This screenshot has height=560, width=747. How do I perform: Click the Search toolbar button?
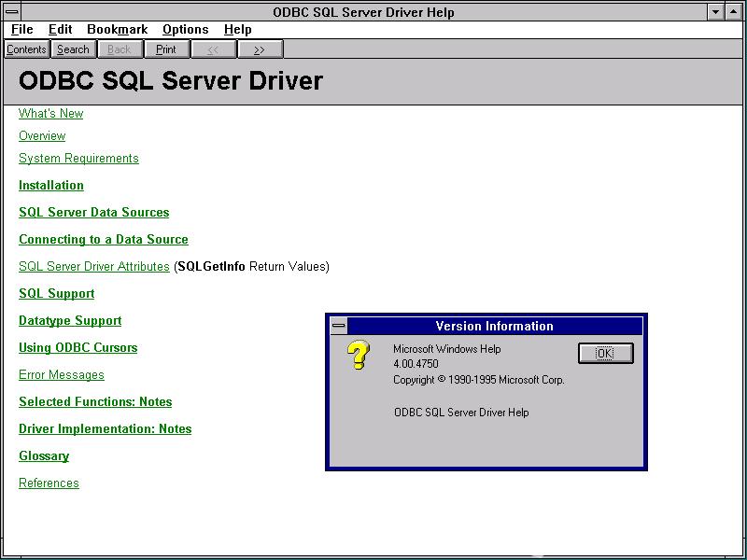tap(73, 49)
